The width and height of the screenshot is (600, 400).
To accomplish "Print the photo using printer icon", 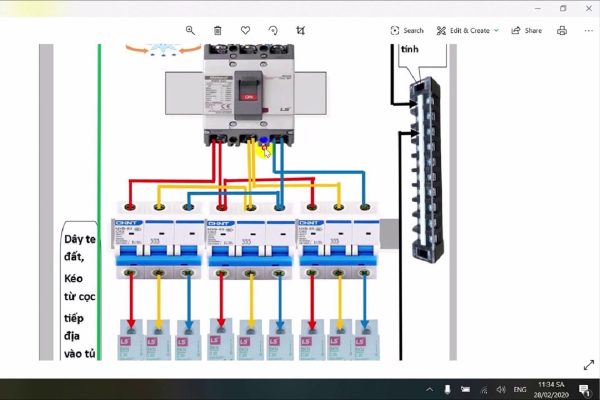I will point(562,31).
